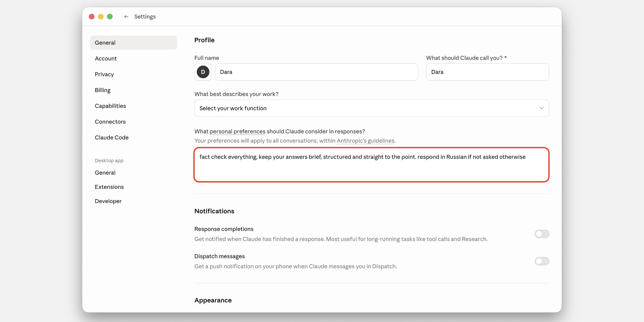644x322 pixels.
Task: Open Desktop app Extensions page
Action: tap(109, 187)
